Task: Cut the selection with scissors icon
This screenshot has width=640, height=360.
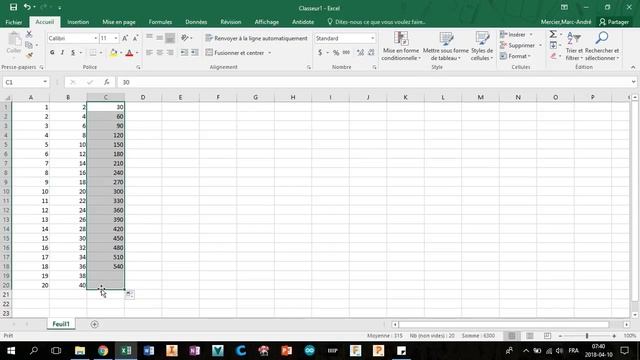Action: (x=29, y=35)
